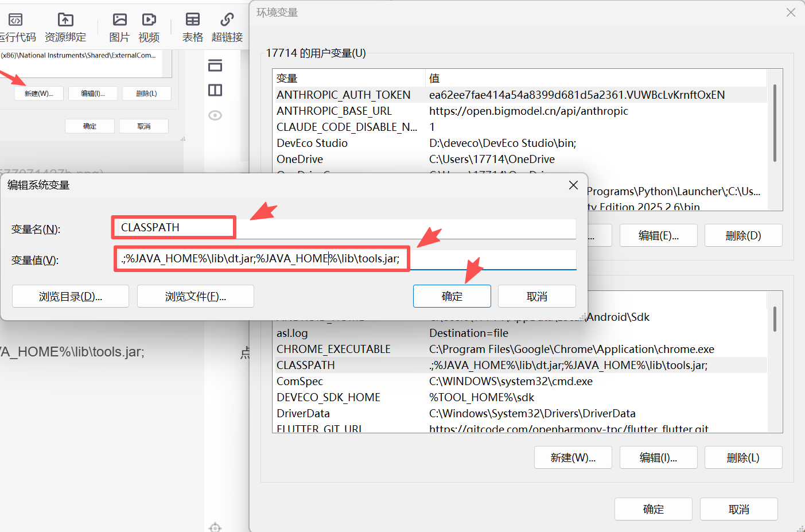Image resolution: width=805 pixels, height=532 pixels.
Task: Select the ANTHROPIC_AUTH_TOKEN user variable row
Action: [520, 95]
